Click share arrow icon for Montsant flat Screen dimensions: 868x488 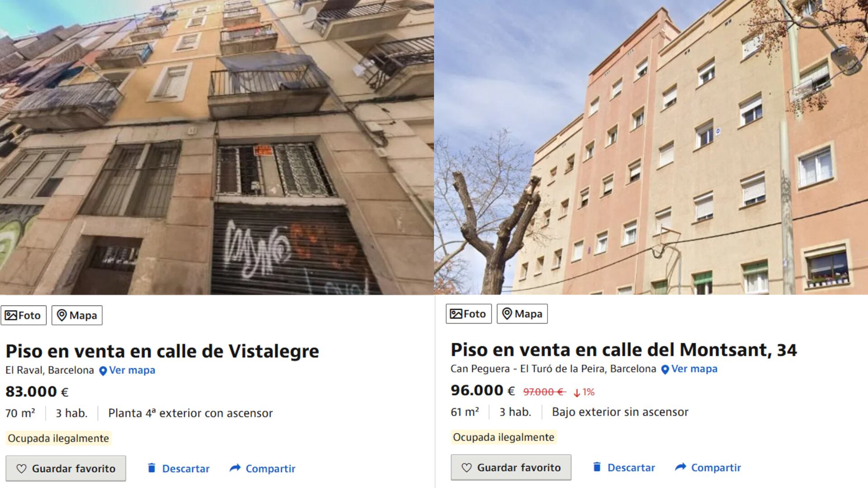pyautogui.click(x=680, y=467)
